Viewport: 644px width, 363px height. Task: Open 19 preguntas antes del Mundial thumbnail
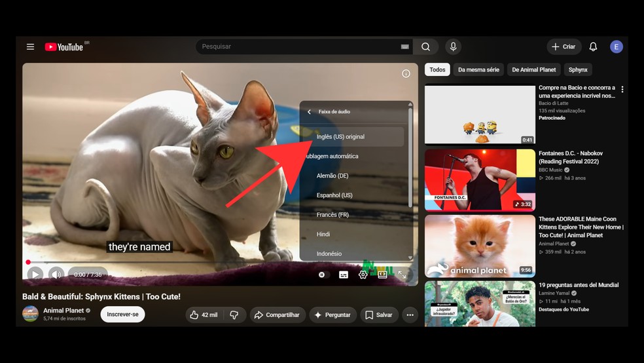[x=480, y=304]
